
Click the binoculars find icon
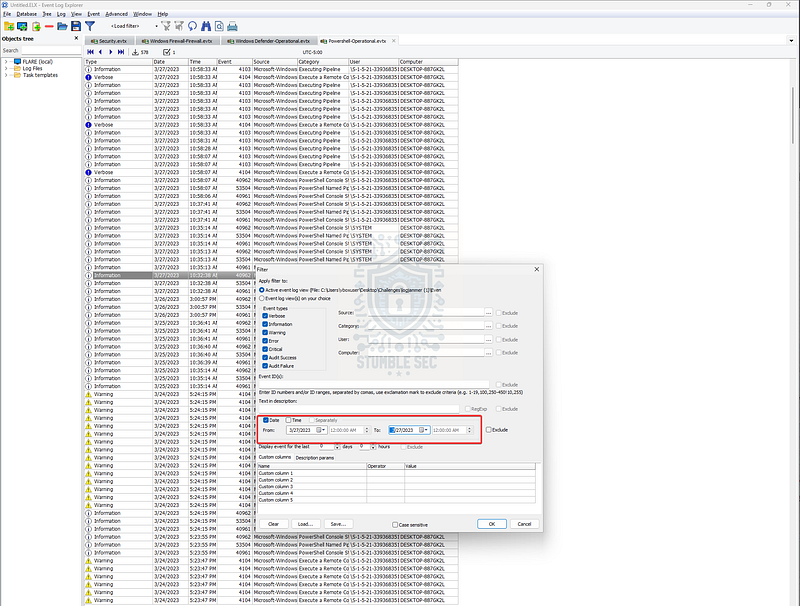click(206, 26)
